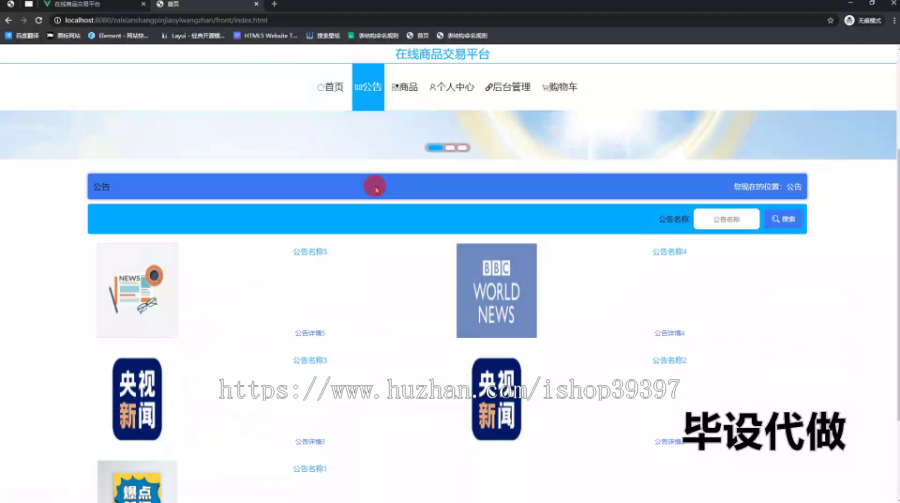Open the Layui bookmark
This screenshot has width=900, height=503.
193,36
